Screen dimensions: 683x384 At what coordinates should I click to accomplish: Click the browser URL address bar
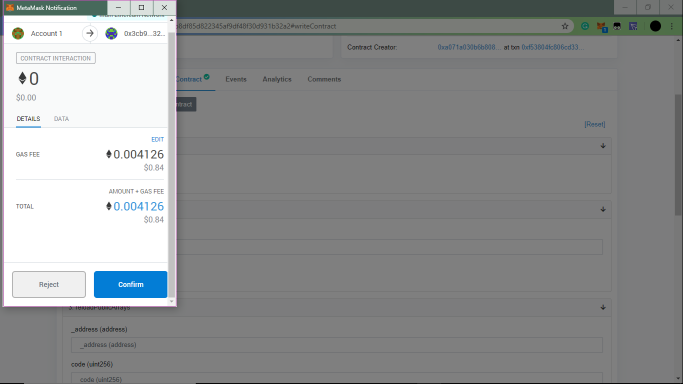point(366,26)
